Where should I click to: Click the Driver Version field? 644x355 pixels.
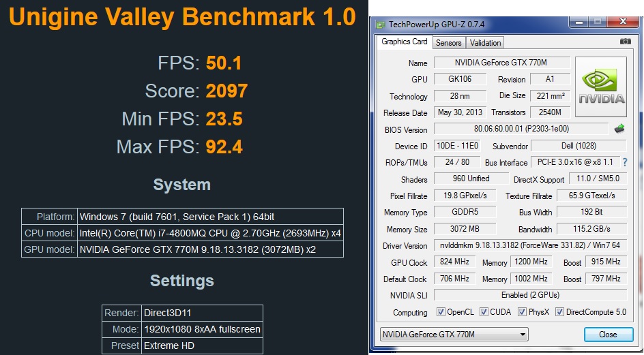[x=530, y=245]
